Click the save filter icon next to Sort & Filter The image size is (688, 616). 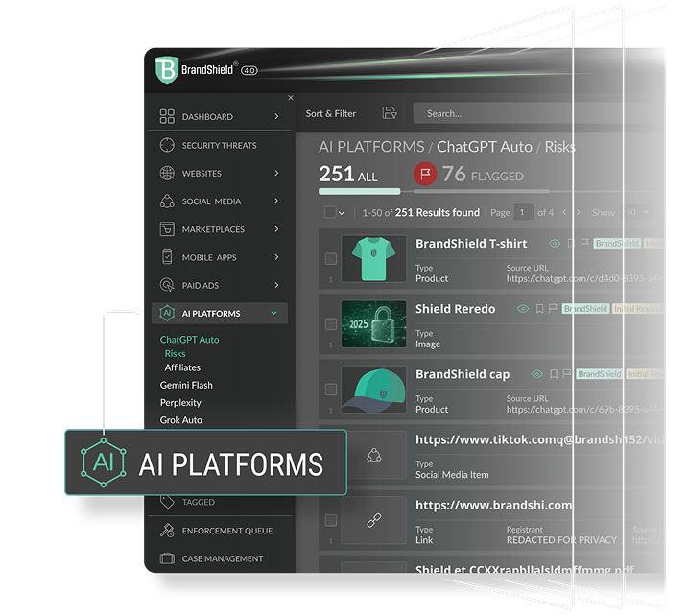coord(390,113)
